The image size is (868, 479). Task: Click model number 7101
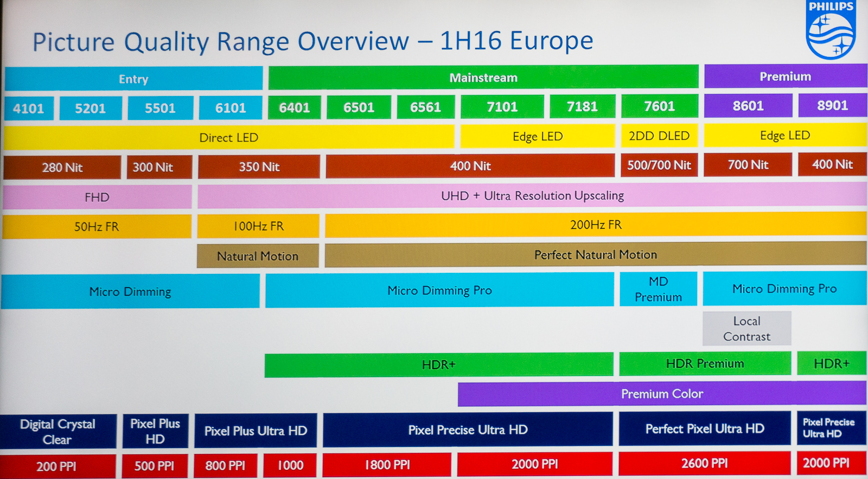click(502, 106)
